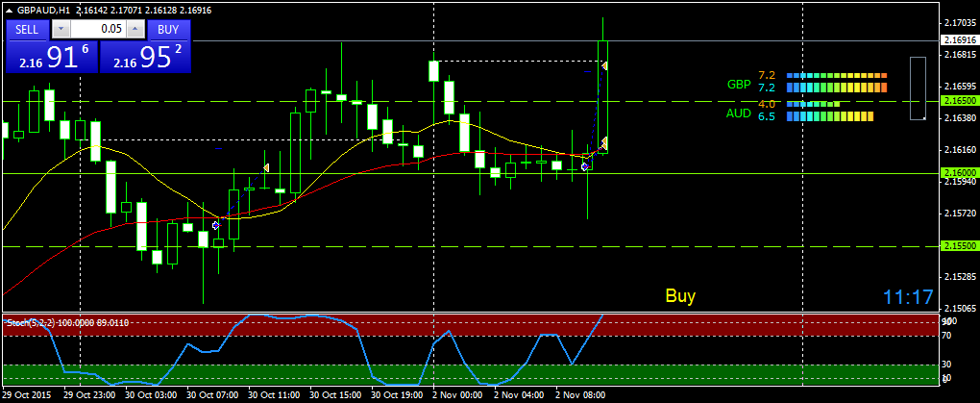Select the thick AUD strength meter bar
The image size is (980, 403).
[x=830, y=116]
